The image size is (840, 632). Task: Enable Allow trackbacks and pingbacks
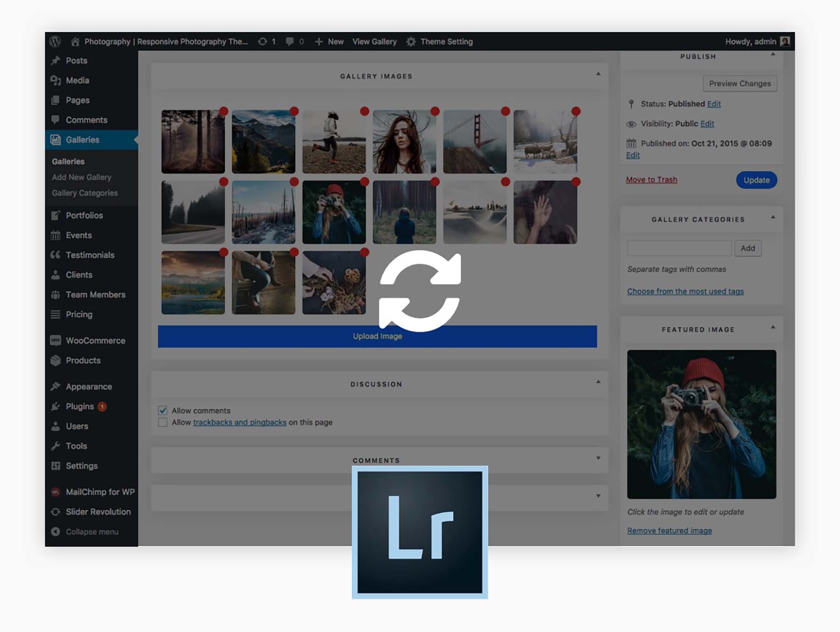(163, 422)
